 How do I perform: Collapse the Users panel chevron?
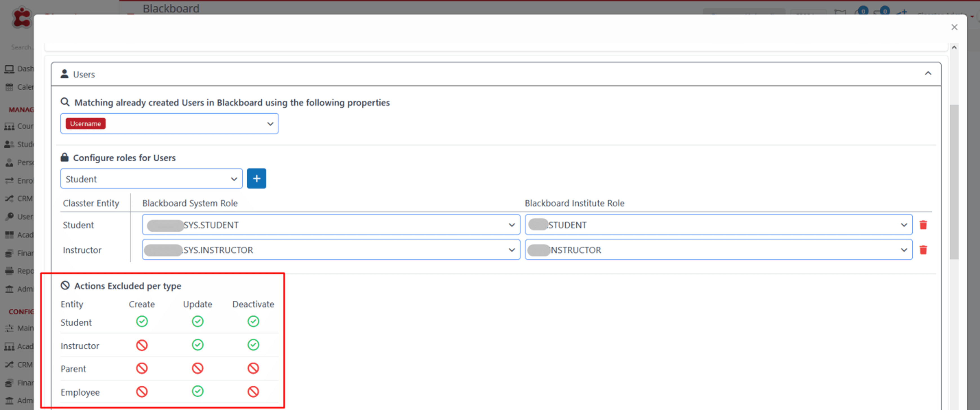coord(928,74)
